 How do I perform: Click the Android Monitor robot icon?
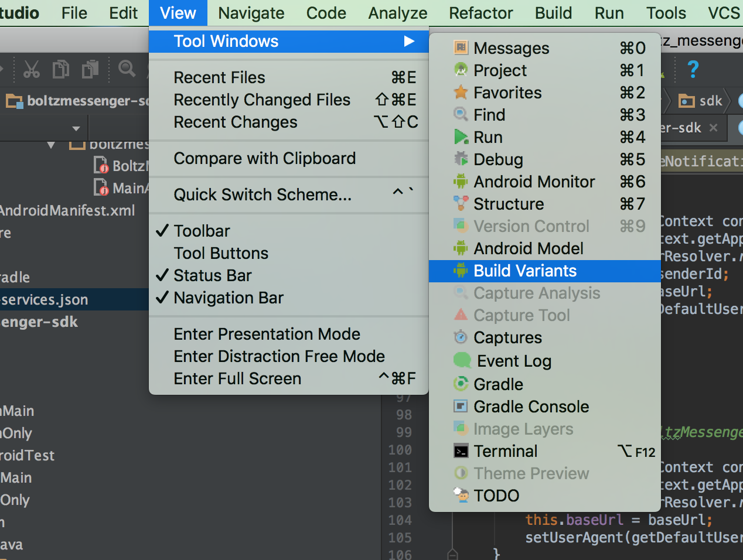click(x=461, y=181)
